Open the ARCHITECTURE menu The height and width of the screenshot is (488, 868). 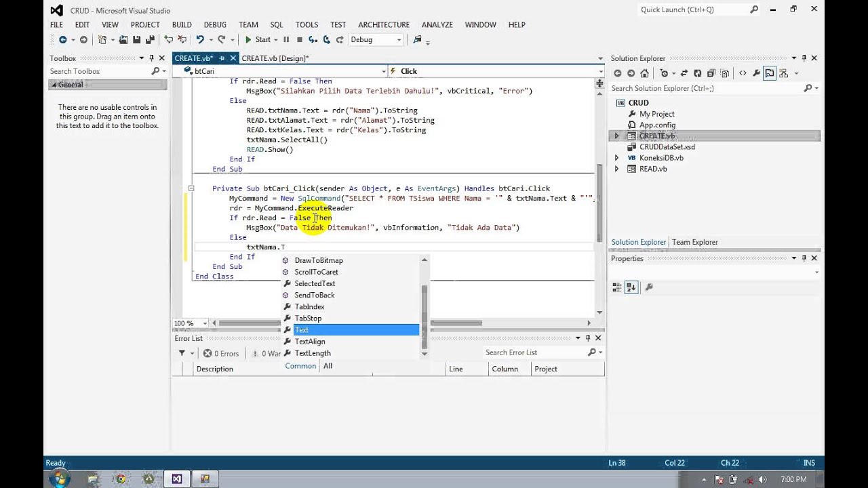384,24
